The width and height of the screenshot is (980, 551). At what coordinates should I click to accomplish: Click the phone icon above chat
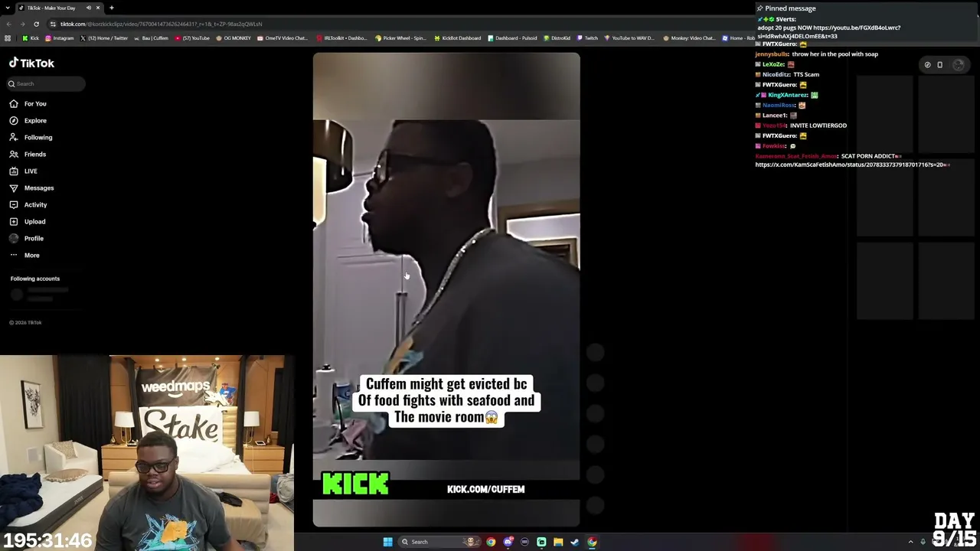click(x=940, y=65)
